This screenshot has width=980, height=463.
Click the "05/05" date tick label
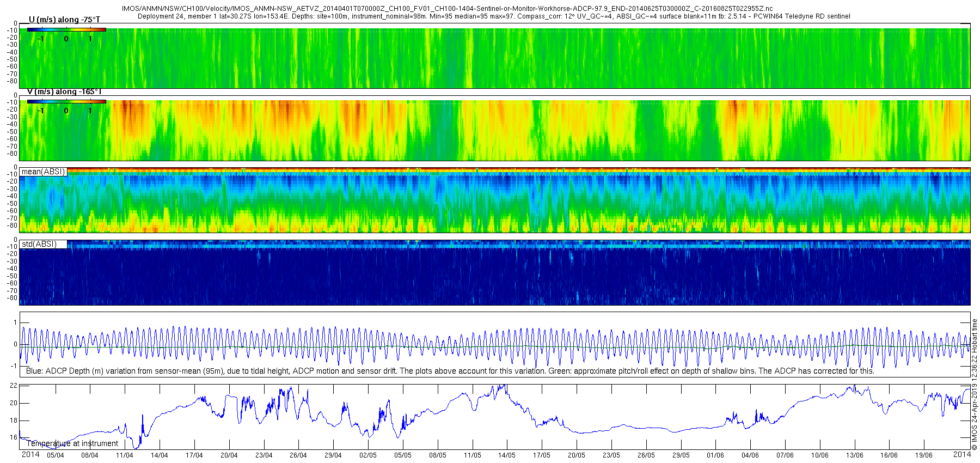coord(403,455)
